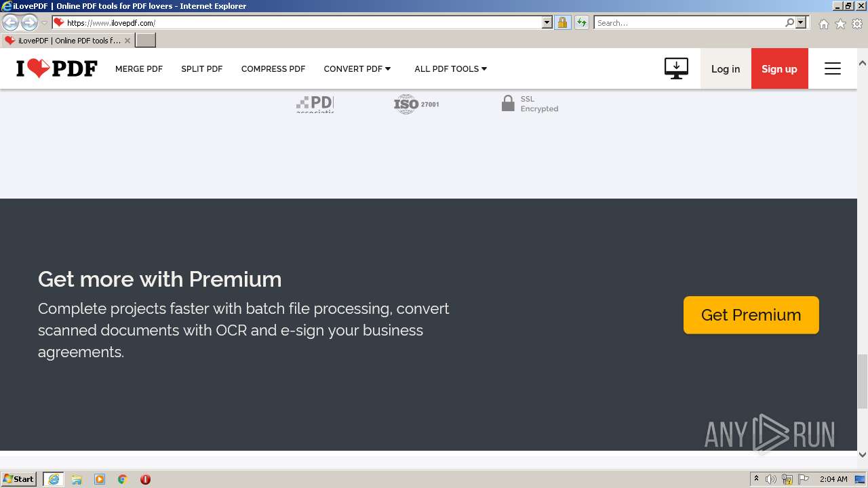Click the Get Premium button
868x488 pixels.
(751, 315)
